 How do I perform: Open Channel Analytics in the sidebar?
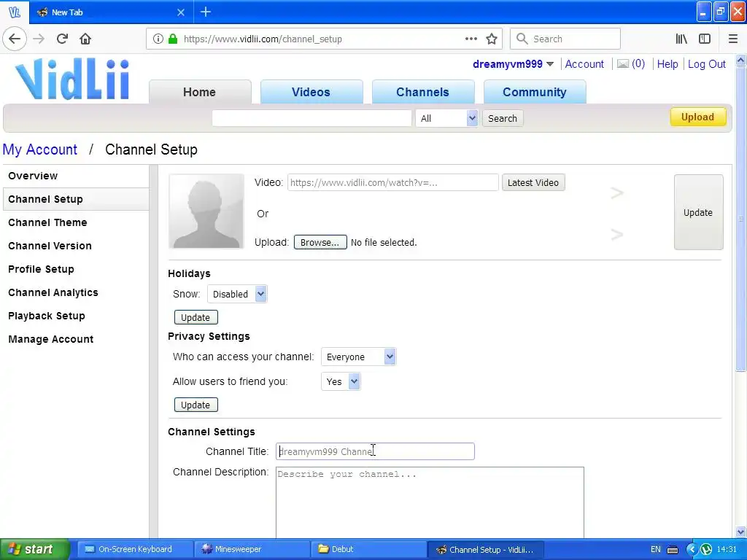(x=76, y=292)
